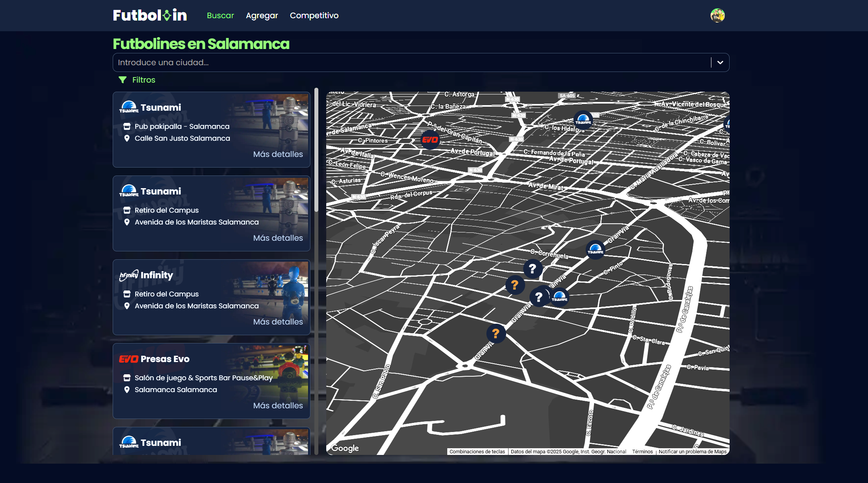The width and height of the screenshot is (868, 483).
Task: Click the Google logo on the map
Action: coord(345,448)
